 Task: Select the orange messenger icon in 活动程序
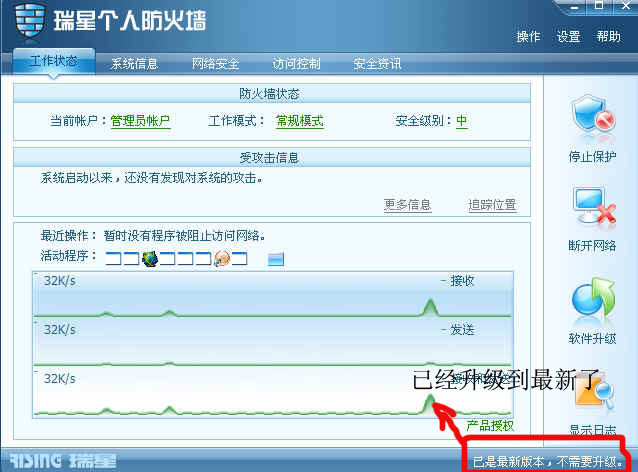coord(222,258)
